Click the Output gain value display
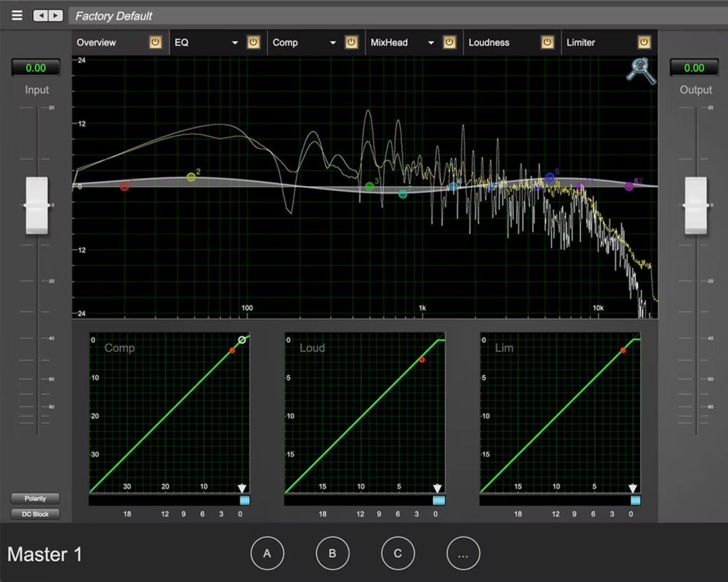Image resolution: width=728 pixels, height=582 pixels. click(694, 68)
